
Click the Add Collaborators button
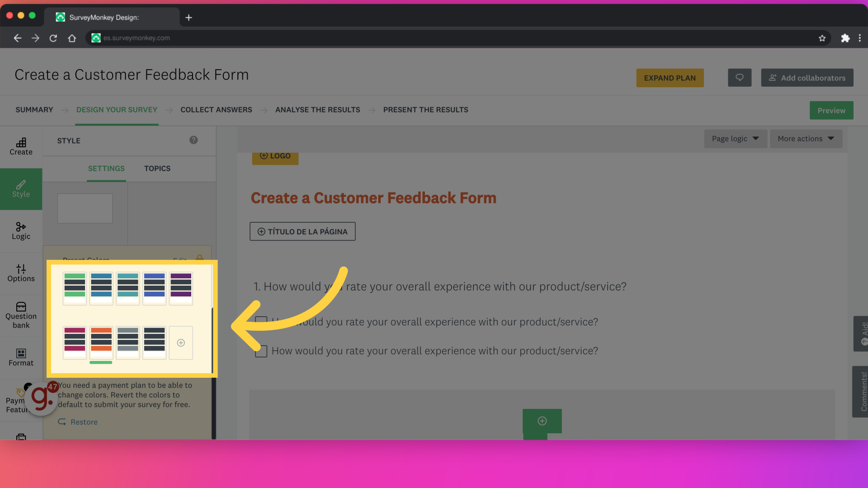pos(808,77)
